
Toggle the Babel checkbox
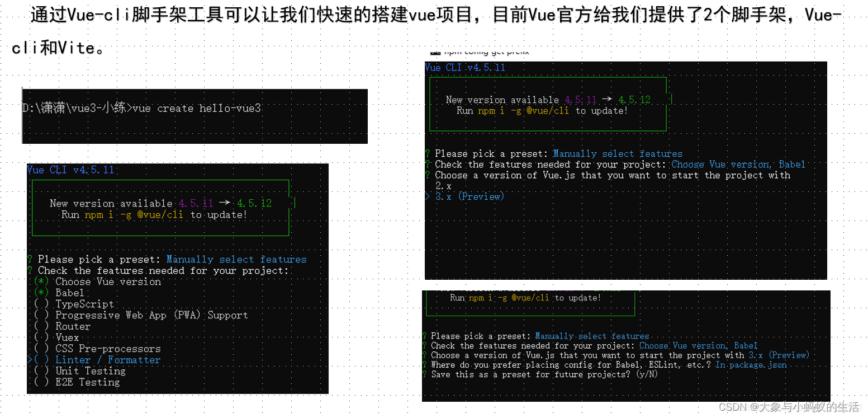pos(41,293)
